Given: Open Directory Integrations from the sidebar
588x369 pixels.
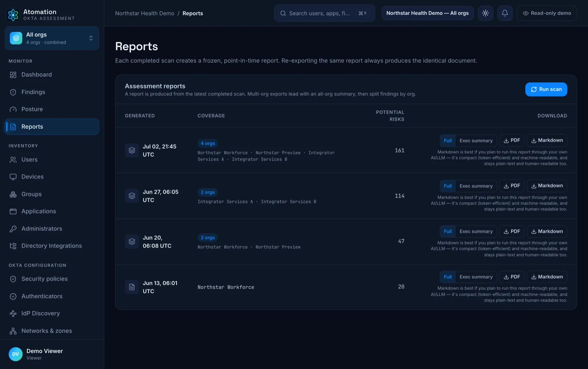Looking at the screenshot, I should [52, 246].
